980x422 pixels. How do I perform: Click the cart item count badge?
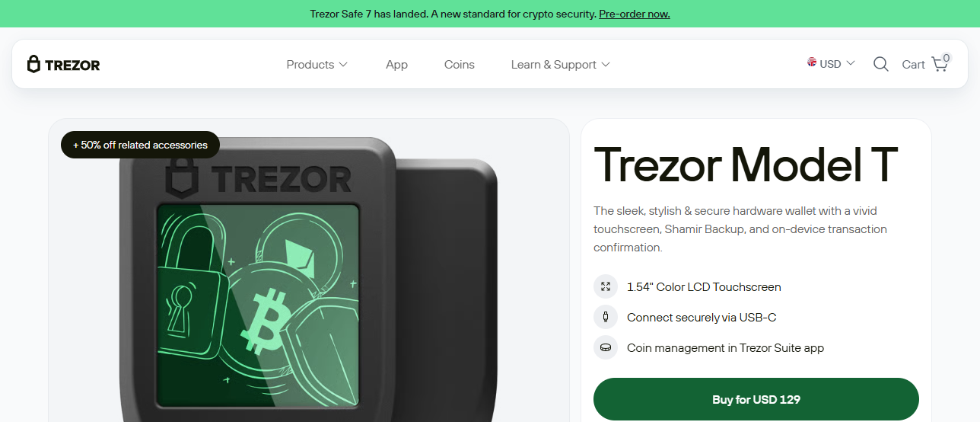946,58
